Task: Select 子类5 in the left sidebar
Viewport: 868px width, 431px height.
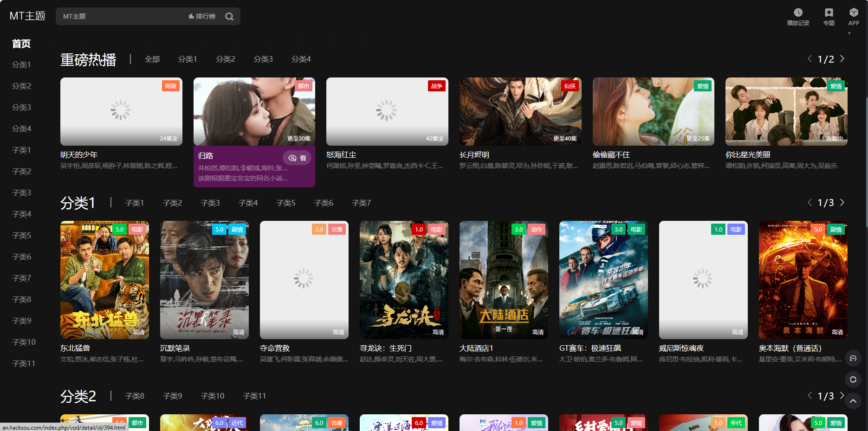Action: (x=21, y=235)
